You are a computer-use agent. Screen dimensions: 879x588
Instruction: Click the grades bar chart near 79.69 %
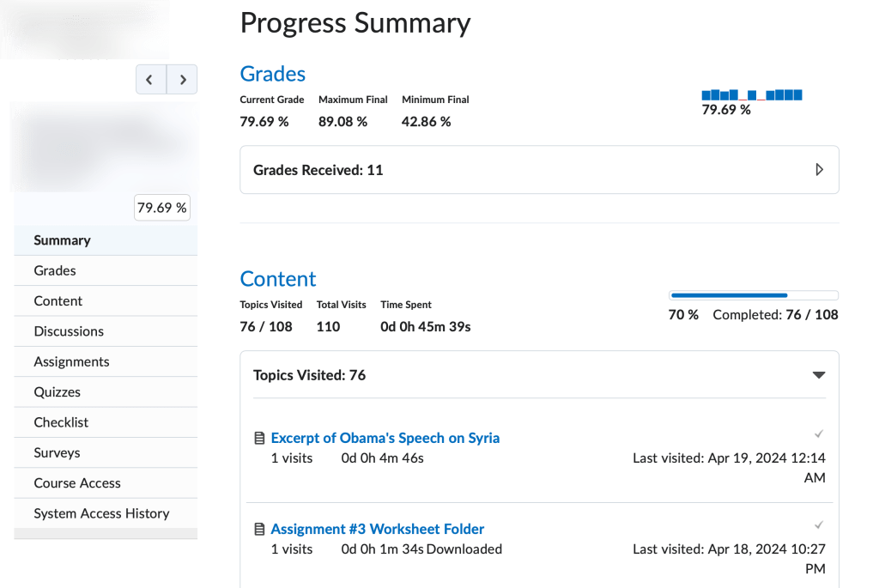[751, 94]
